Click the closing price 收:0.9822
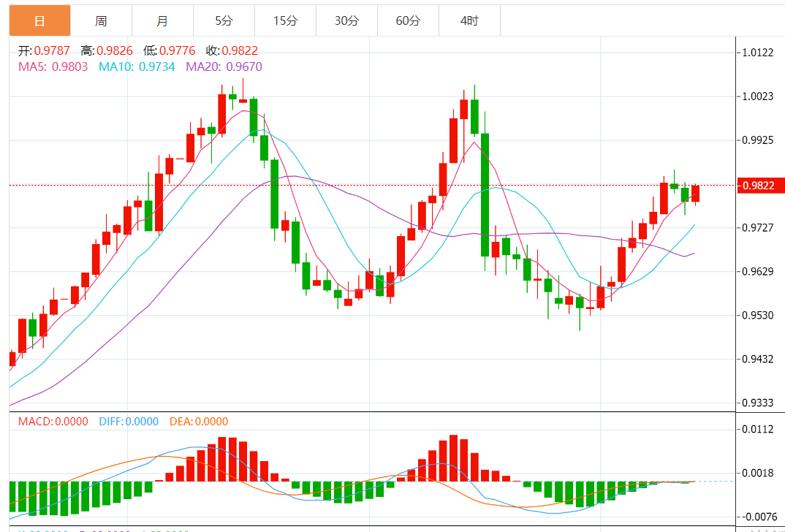The image size is (785, 532). [x=232, y=50]
